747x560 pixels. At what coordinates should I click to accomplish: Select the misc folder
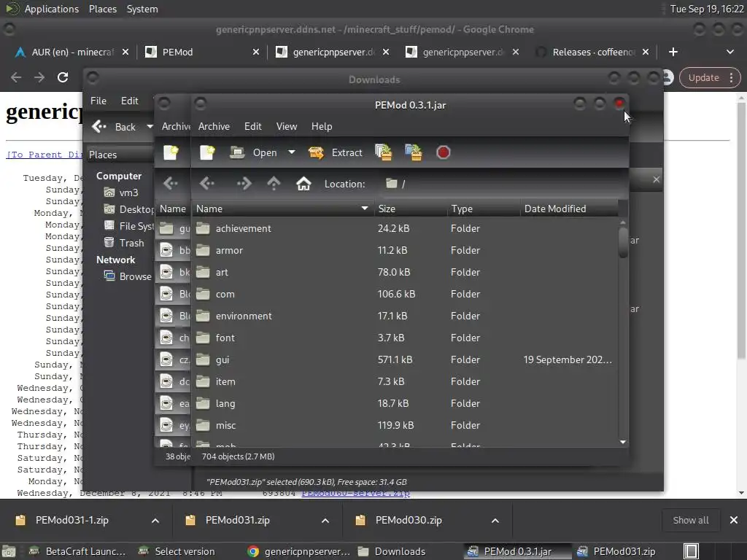pyautogui.click(x=405, y=426)
